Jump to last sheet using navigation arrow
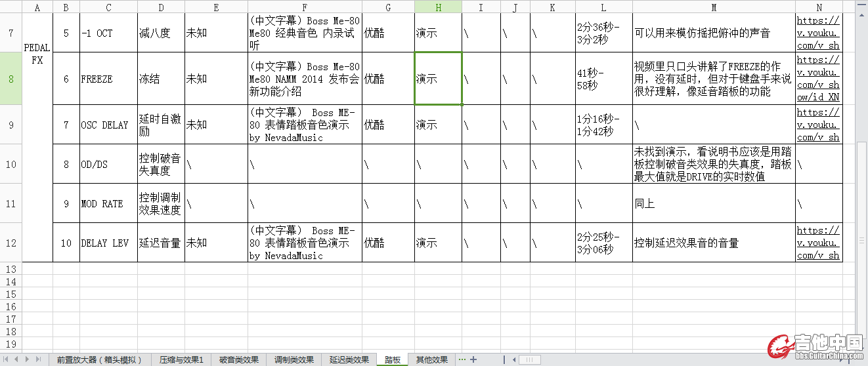The height and width of the screenshot is (366, 868). [x=38, y=359]
